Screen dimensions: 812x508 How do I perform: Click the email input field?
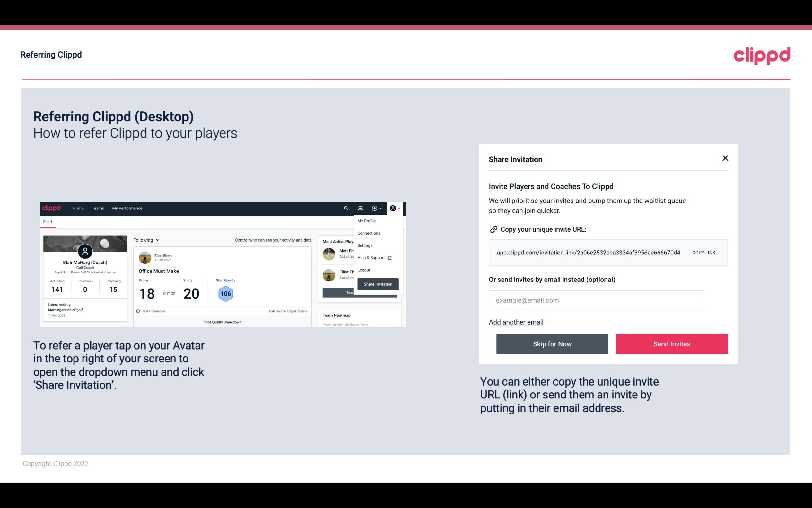point(596,300)
